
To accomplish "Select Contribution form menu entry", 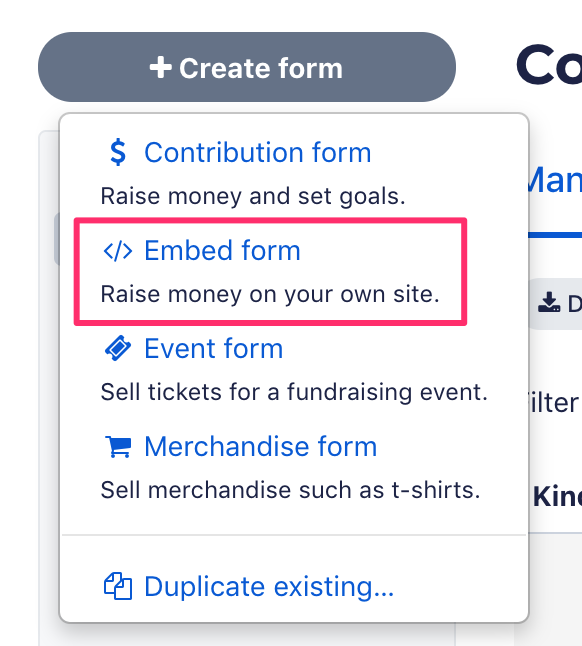I will (257, 152).
